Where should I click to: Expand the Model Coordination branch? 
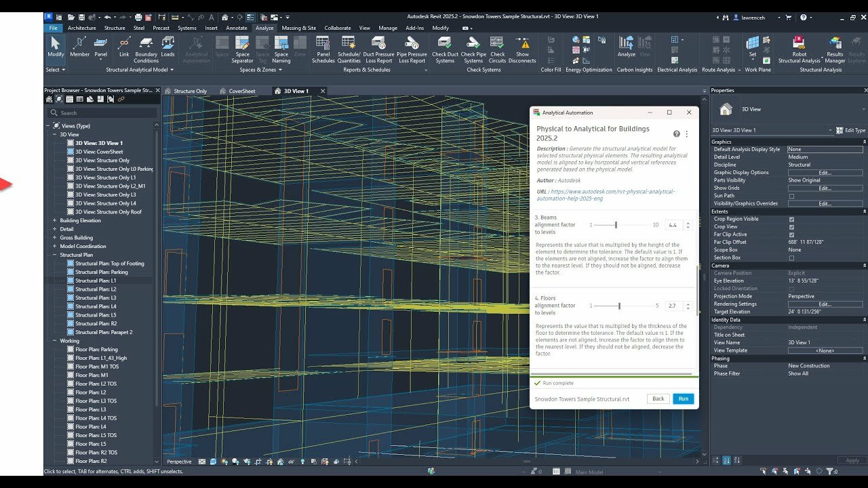tap(54, 246)
